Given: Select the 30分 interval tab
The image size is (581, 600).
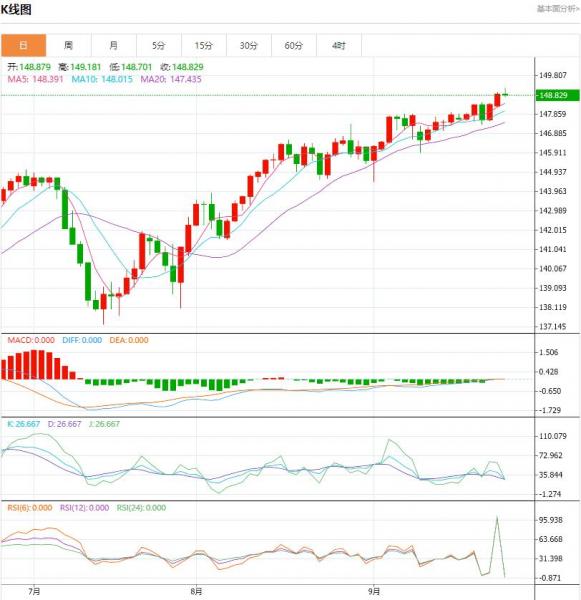Looking at the screenshot, I should coord(249,46).
